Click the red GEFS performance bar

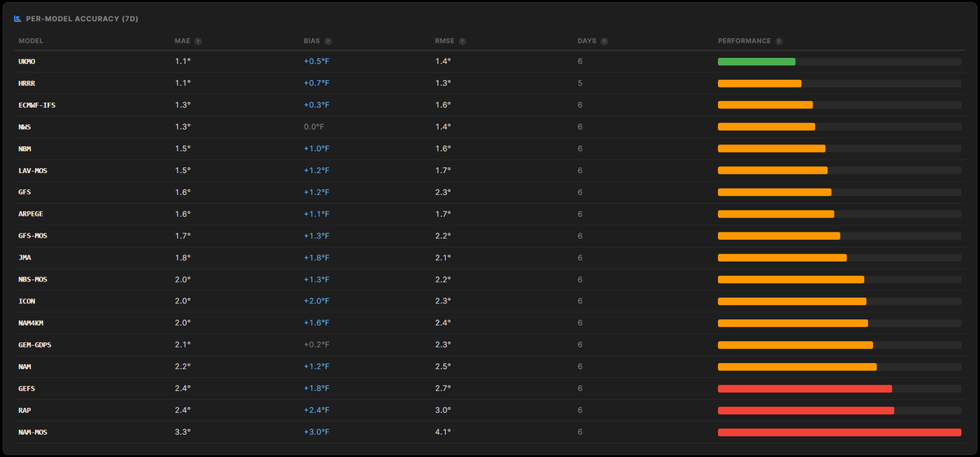[x=804, y=388]
